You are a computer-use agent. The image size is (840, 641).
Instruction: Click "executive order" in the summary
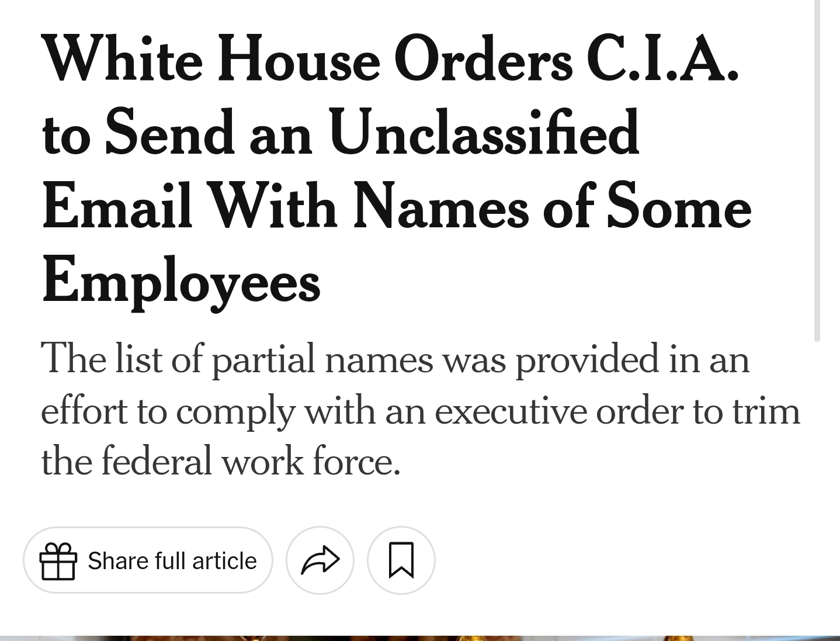(x=558, y=411)
